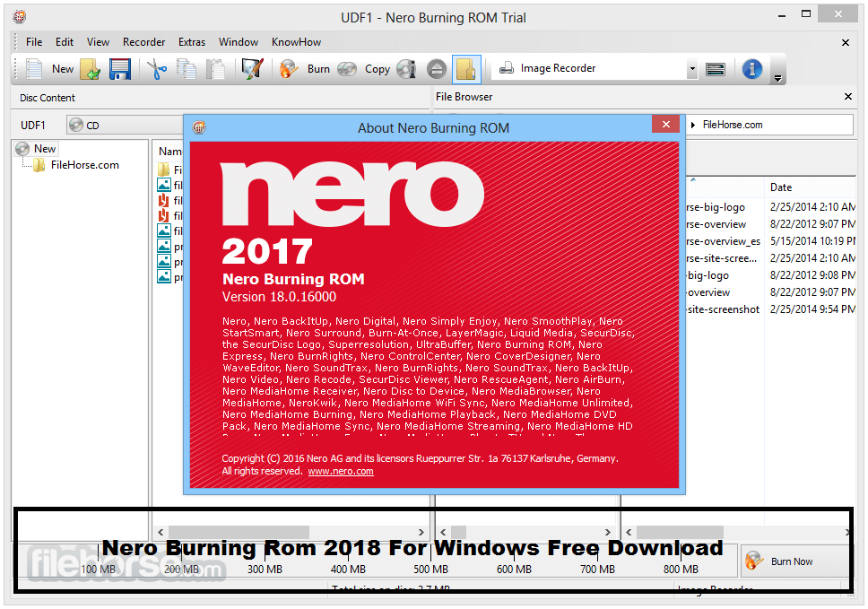Sort by the Date column header
The width and height of the screenshot is (868, 609).
tap(780, 187)
